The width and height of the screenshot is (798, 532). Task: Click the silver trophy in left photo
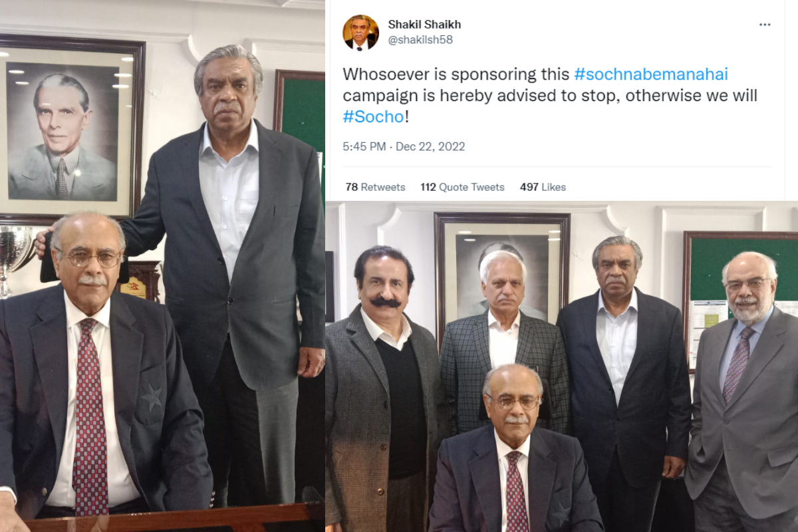pos(15,259)
